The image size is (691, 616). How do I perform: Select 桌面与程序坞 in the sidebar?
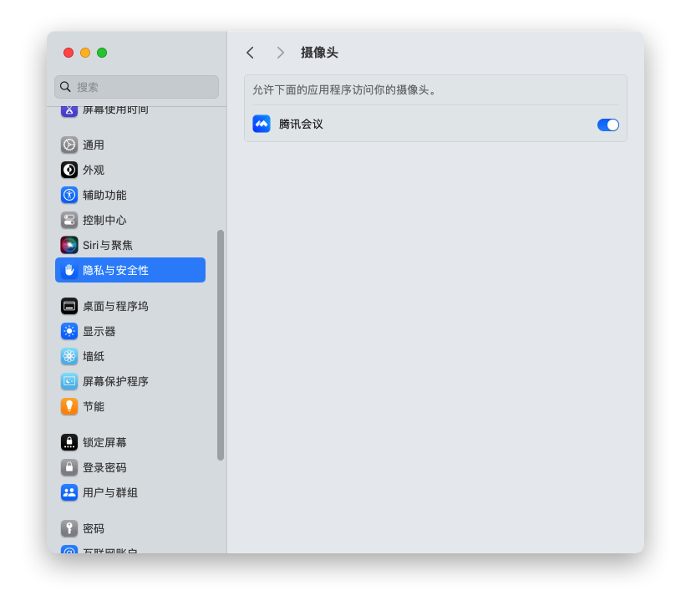point(115,306)
